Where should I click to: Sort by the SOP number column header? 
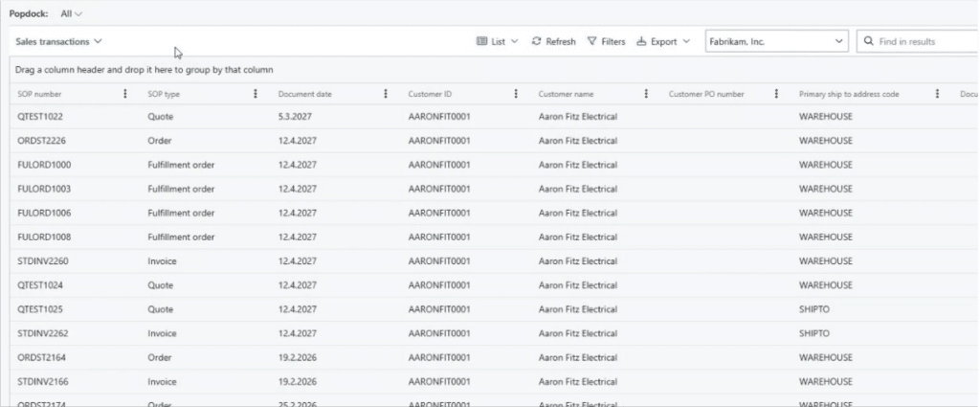click(39, 94)
